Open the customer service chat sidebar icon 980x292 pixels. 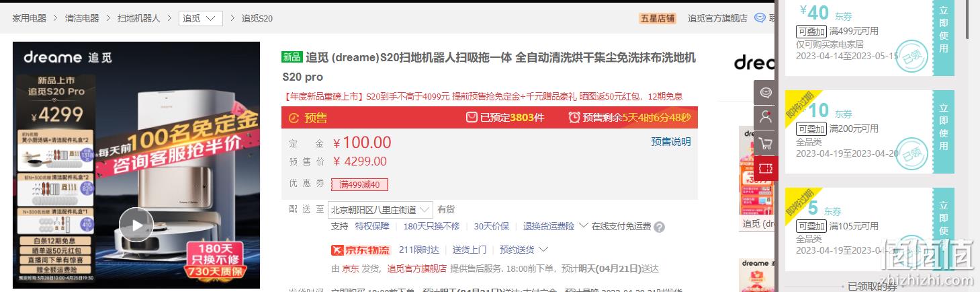pos(766,92)
